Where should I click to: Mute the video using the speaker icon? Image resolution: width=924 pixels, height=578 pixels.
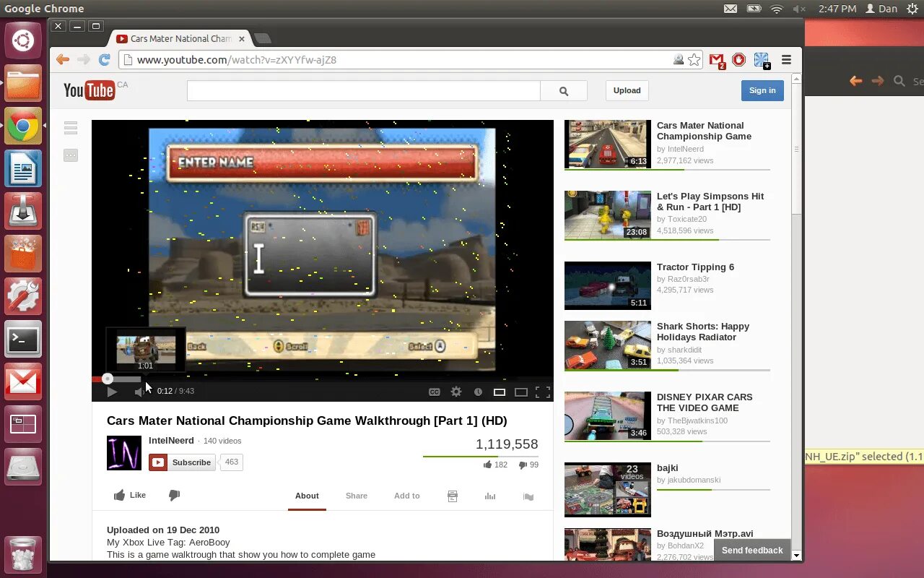click(x=139, y=392)
